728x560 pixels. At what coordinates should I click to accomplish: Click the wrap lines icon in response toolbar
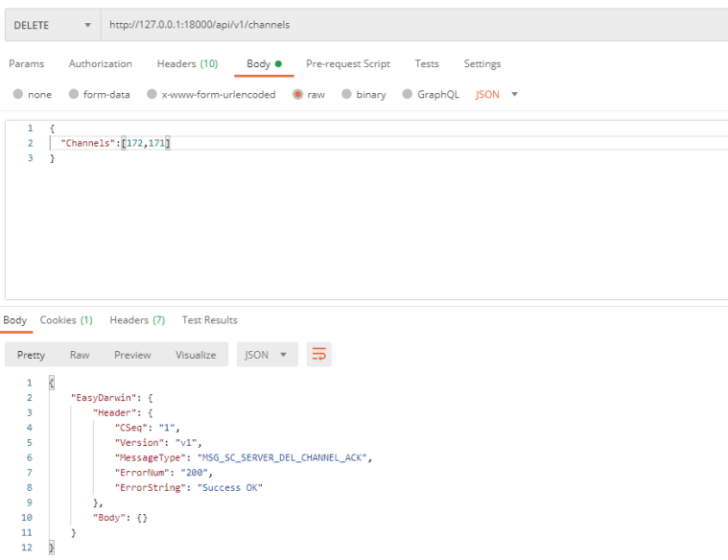(x=318, y=355)
